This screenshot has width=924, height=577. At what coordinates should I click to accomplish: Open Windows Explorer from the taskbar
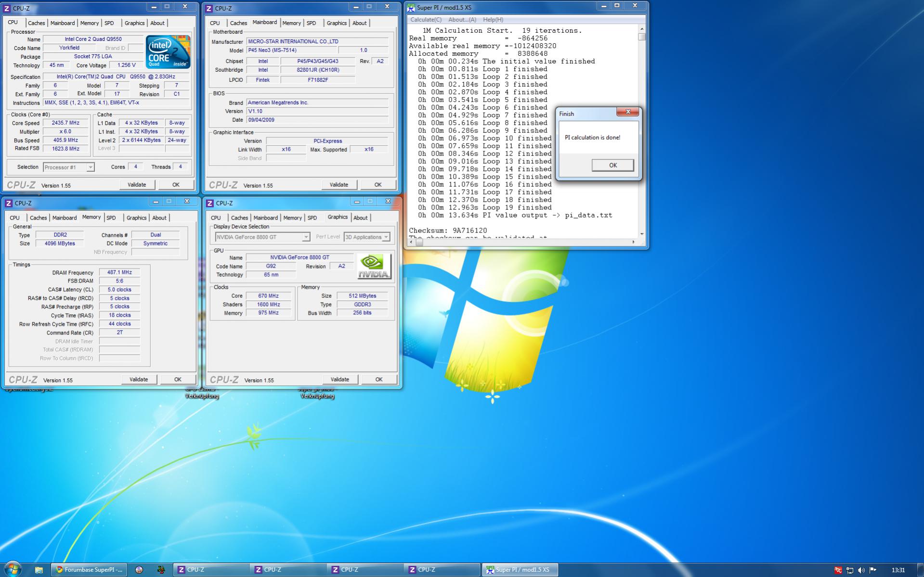pos(39,570)
